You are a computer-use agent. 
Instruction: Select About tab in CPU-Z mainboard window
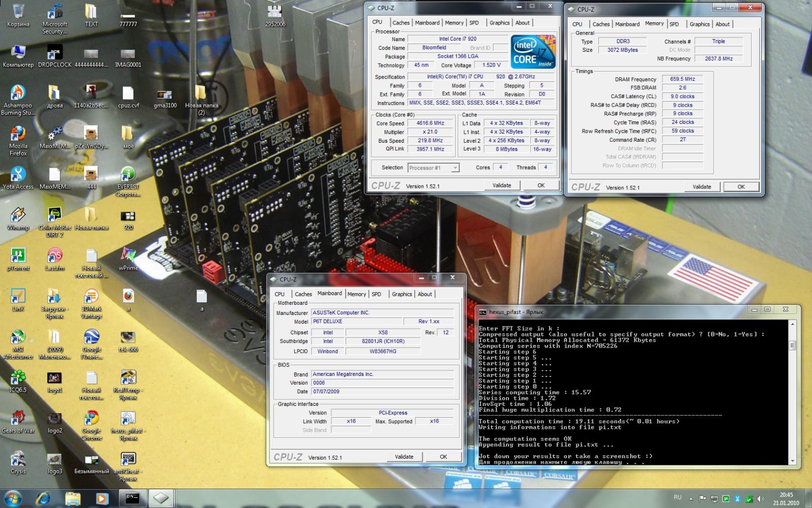point(425,294)
